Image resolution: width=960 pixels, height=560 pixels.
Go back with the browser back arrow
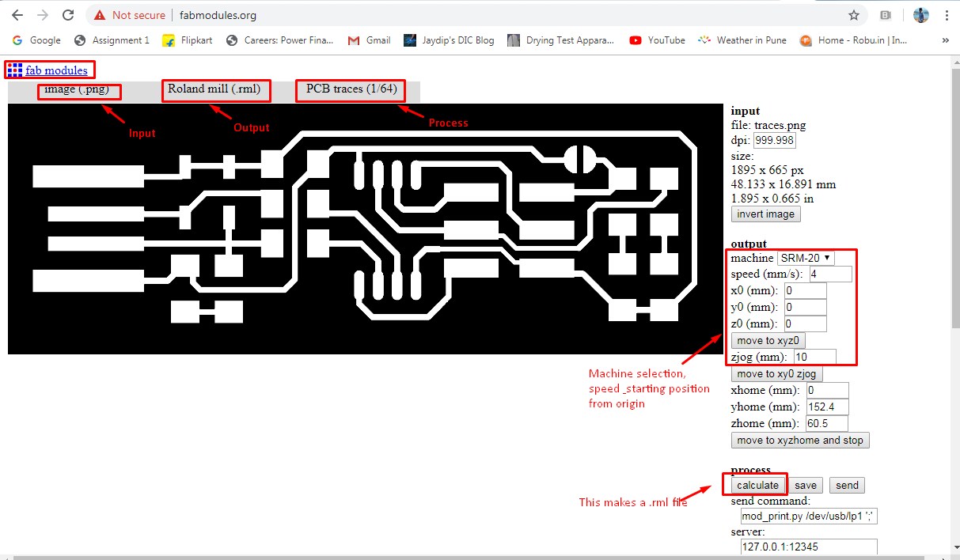point(17,15)
